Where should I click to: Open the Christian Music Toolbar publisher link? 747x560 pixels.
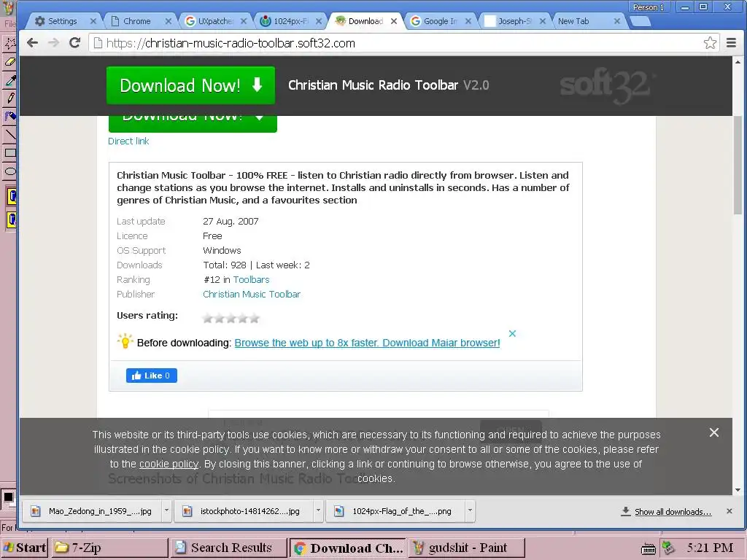coord(252,295)
